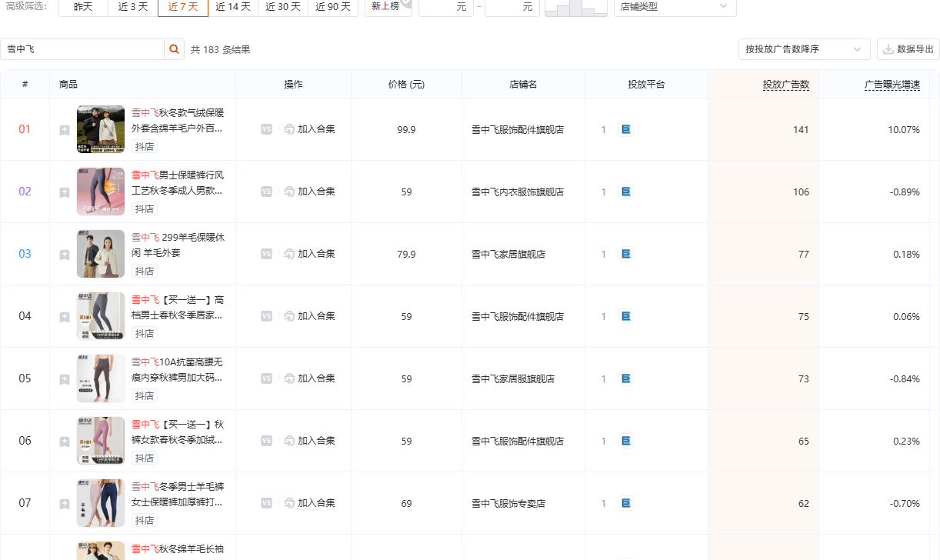Select the 近 30 天 time range tab
Screen dimensions: 940x560
(283, 7)
